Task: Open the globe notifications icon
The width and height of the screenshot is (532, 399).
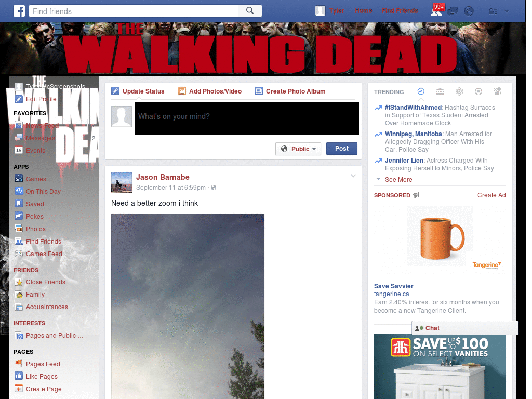Action: [x=469, y=11]
